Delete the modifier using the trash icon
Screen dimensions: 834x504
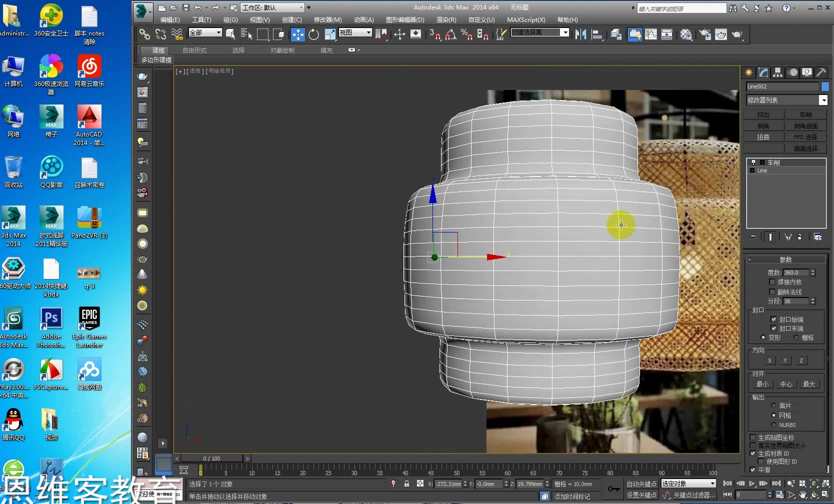click(x=800, y=237)
